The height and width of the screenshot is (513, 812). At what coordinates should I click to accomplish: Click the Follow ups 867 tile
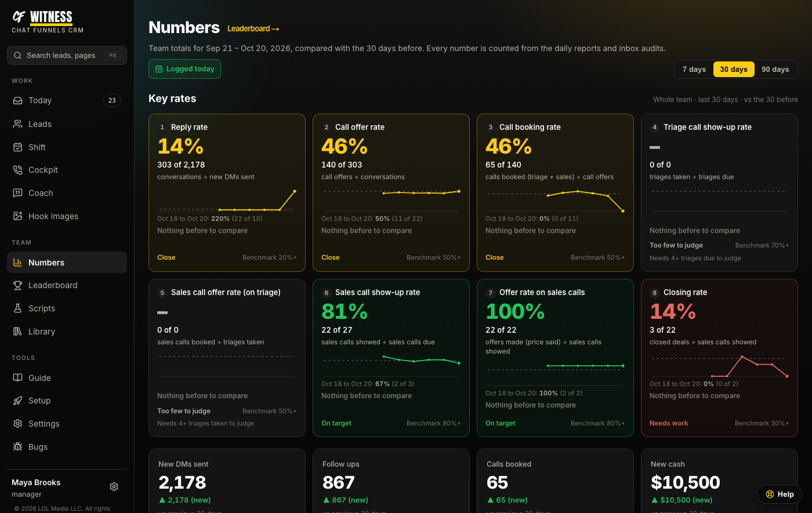tap(391, 481)
